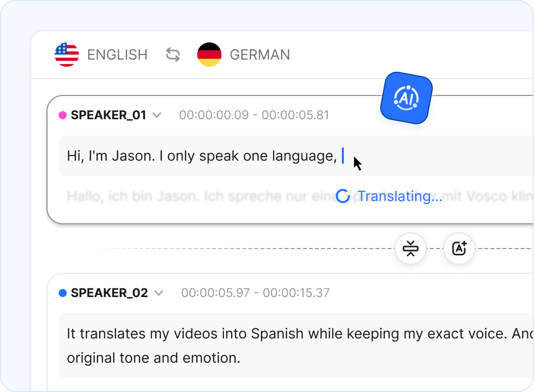The height and width of the screenshot is (392, 534).
Task: Expand the SPEAKER_01 dropdown chevron
Action: click(157, 115)
